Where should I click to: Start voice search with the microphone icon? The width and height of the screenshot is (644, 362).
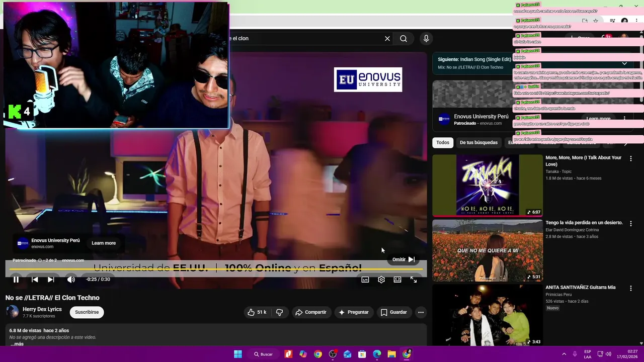coord(426,39)
